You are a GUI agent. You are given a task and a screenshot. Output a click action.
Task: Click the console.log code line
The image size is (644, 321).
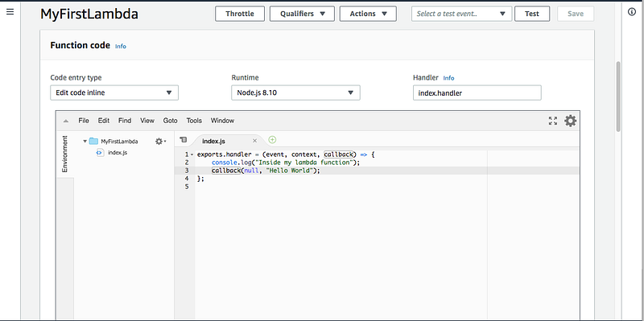click(286, 163)
